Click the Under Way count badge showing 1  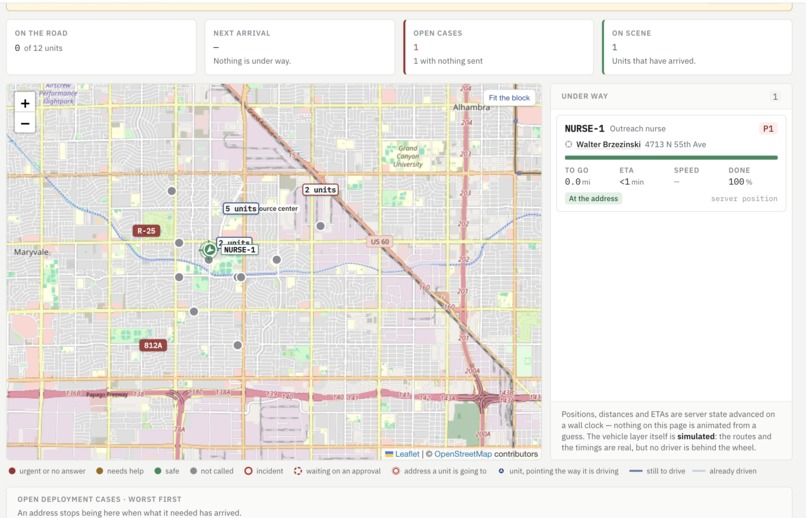[x=775, y=97]
